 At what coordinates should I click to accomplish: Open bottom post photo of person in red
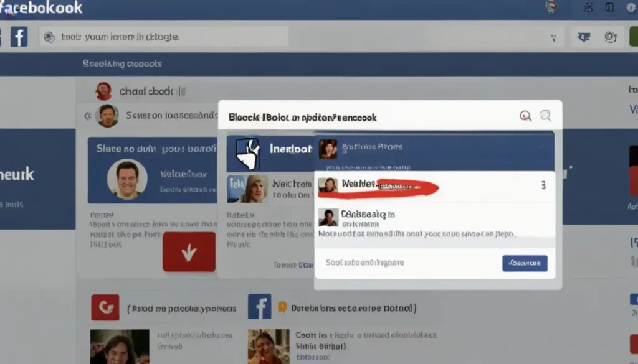(269, 347)
